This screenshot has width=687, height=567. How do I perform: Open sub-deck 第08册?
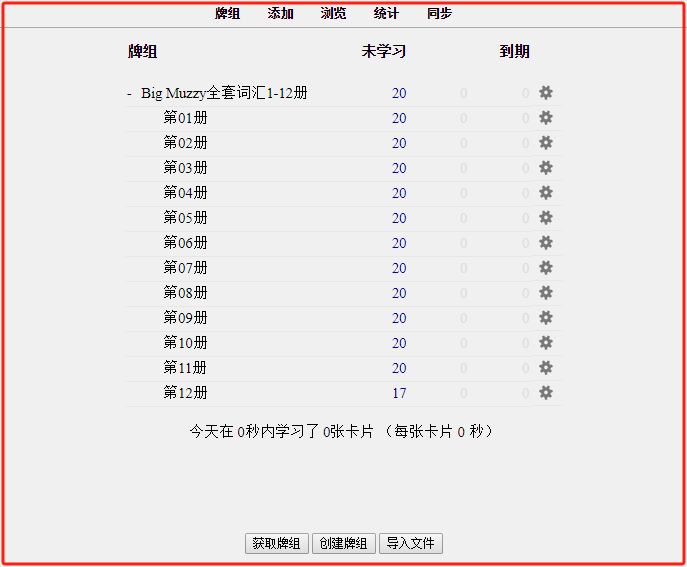coord(185,292)
